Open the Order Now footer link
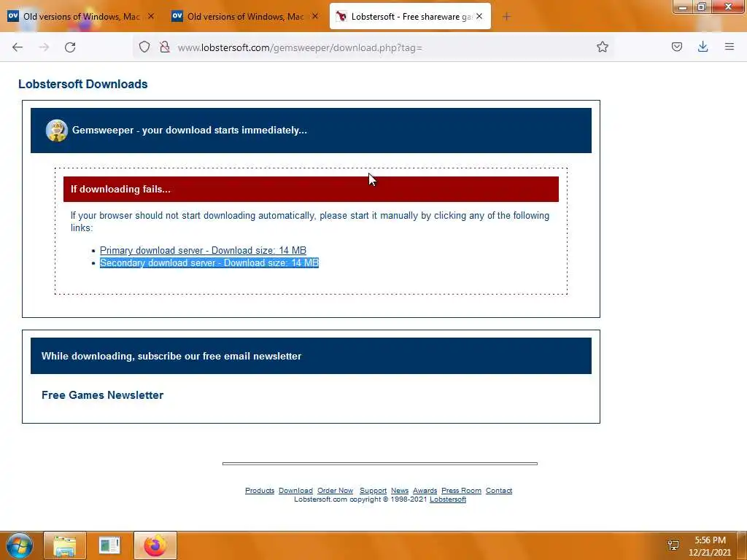The image size is (747, 560). point(336,491)
